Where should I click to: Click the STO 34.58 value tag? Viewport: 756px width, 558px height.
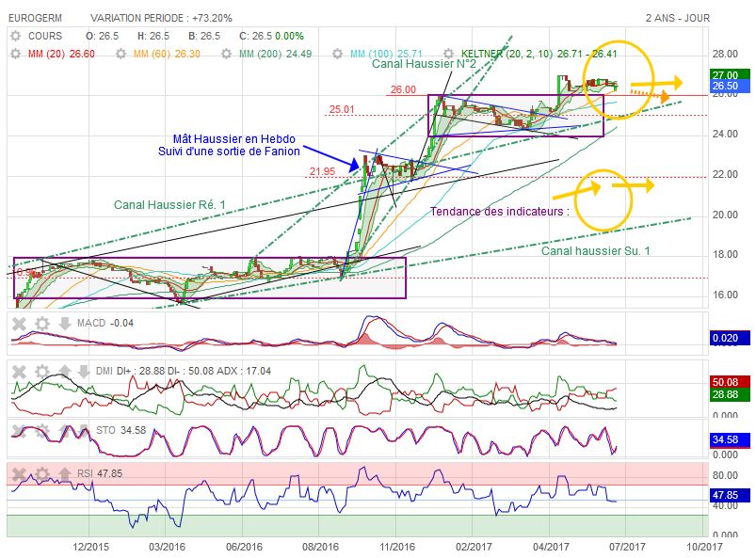pyautogui.click(x=730, y=439)
